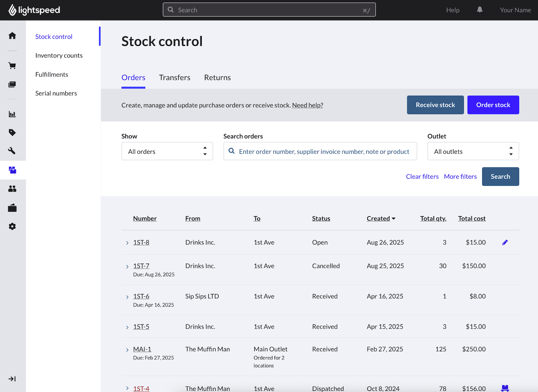Expand order 1ST-7 row chevron
The image size is (538, 392).
click(127, 266)
